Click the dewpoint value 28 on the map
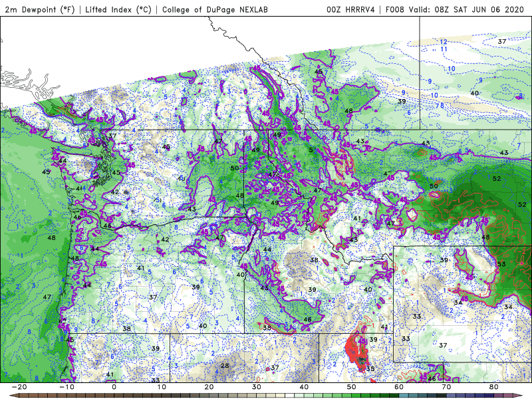Viewport: 532px width, 399px height. click(x=225, y=366)
